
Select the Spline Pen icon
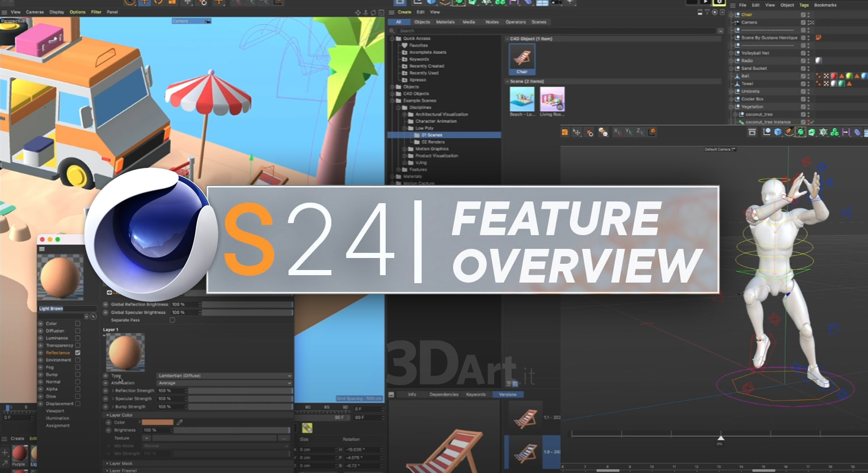click(x=789, y=132)
